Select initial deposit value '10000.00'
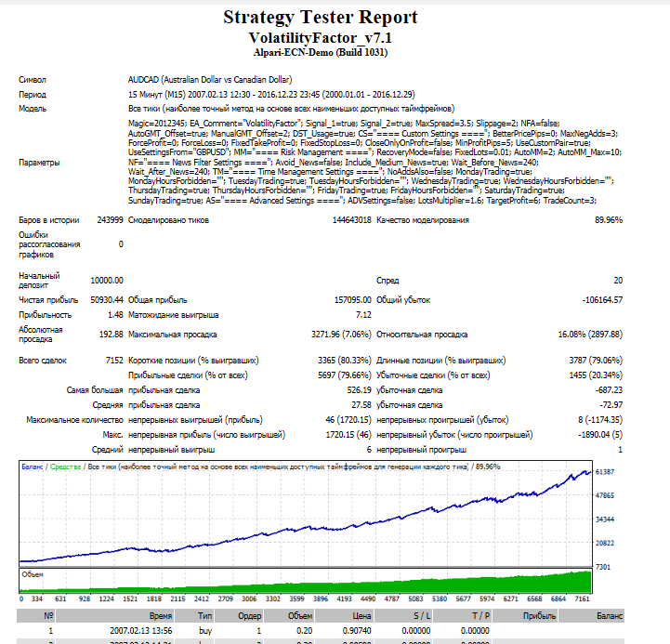Screen dimensions: 670x644 [x=107, y=281]
